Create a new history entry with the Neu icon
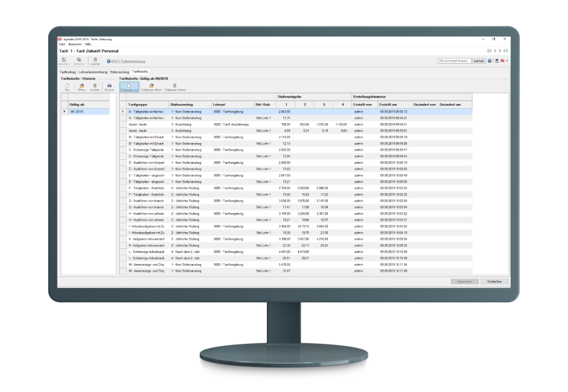This screenshot has height=392, width=568. pyautogui.click(x=67, y=86)
